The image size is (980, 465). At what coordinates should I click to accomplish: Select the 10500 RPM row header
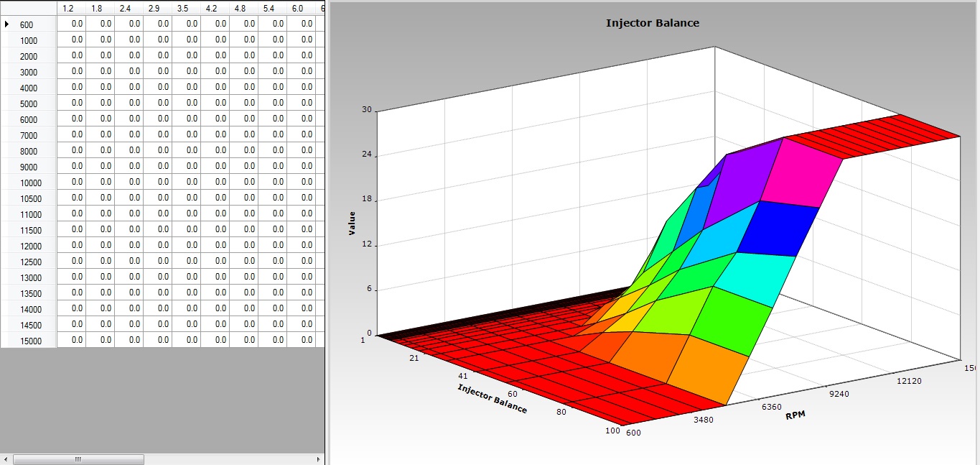click(x=29, y=198)
